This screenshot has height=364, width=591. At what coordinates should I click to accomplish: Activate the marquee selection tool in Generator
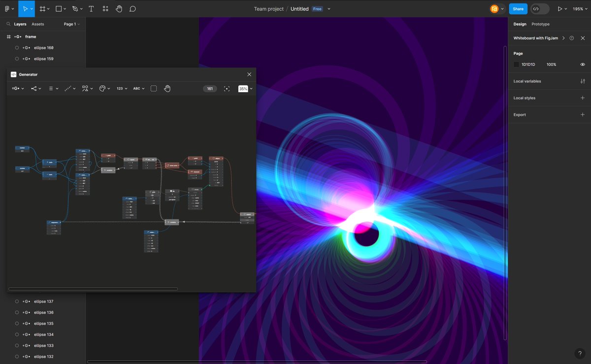154,89
